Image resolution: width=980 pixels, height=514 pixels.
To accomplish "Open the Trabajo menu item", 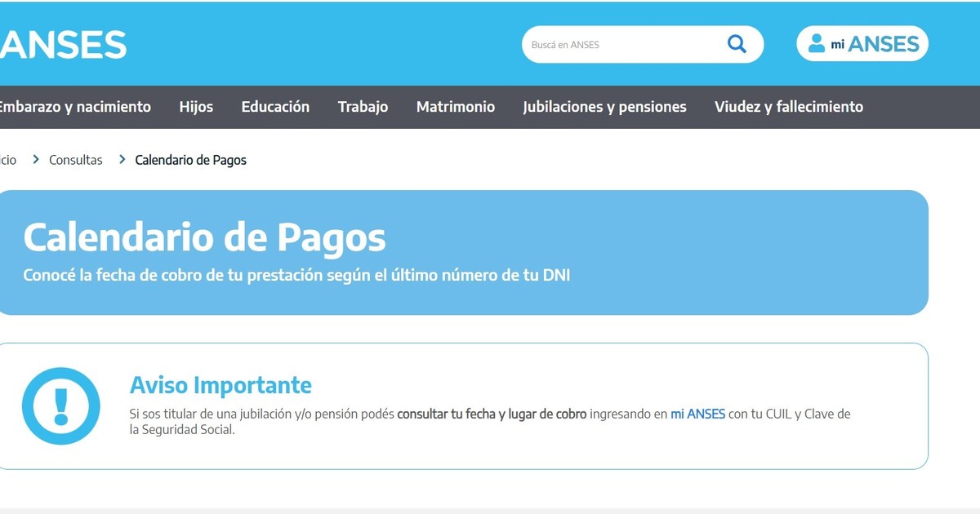I will tap(363, 107).
